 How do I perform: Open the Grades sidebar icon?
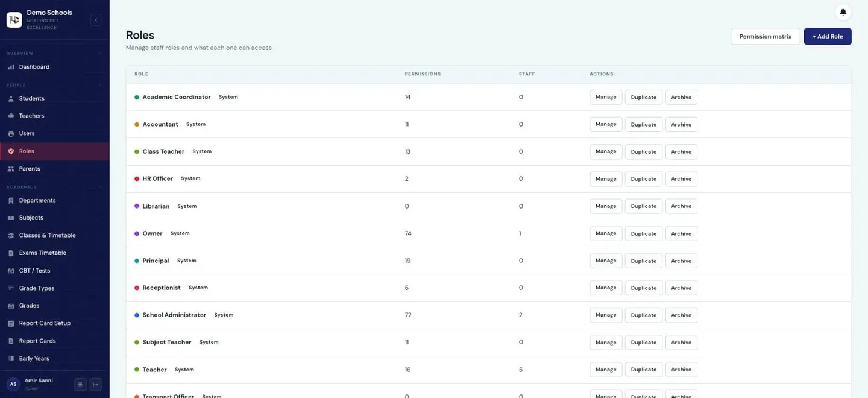11,306
